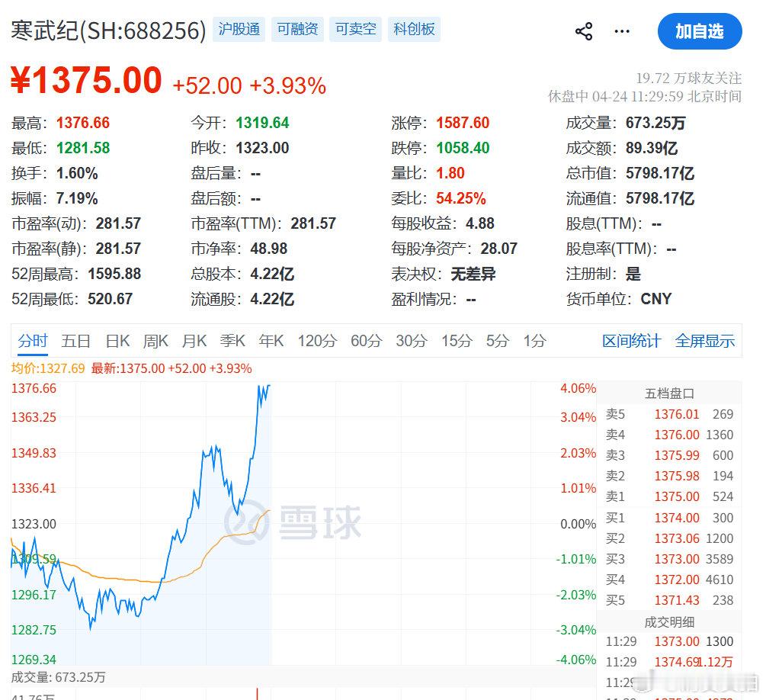Click the 沪股通 badge
Image resolution: width=766 pixels, height=700 pixels.
pos(239,29)
